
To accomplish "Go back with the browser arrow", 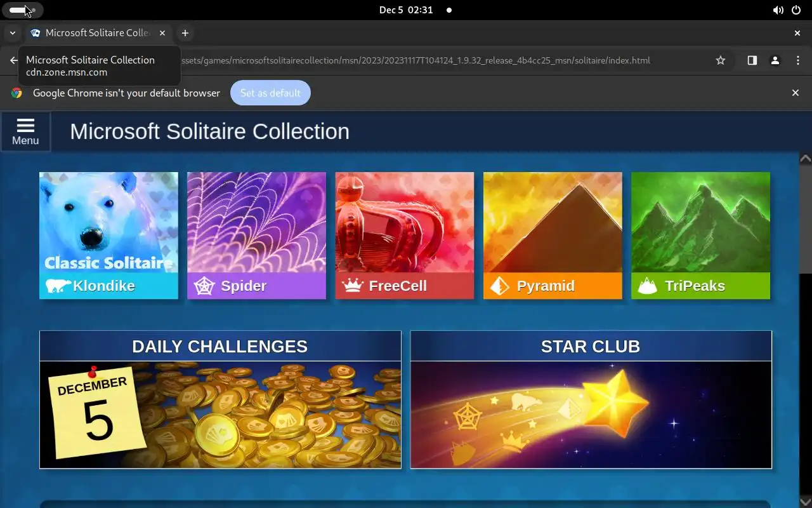I will (x=13, y=60).
